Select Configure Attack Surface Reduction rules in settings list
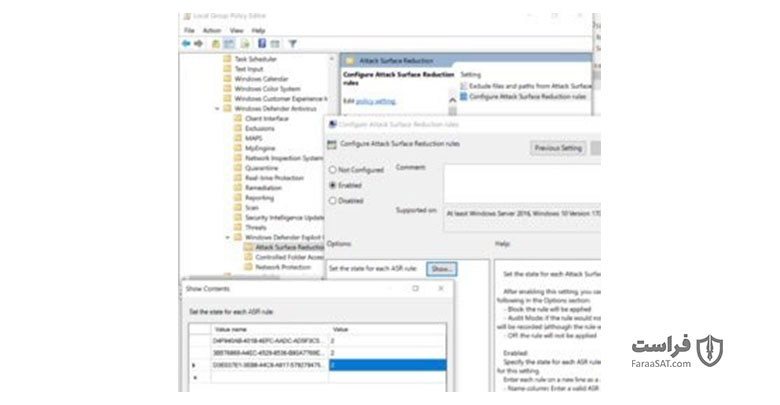 [527, 97]
